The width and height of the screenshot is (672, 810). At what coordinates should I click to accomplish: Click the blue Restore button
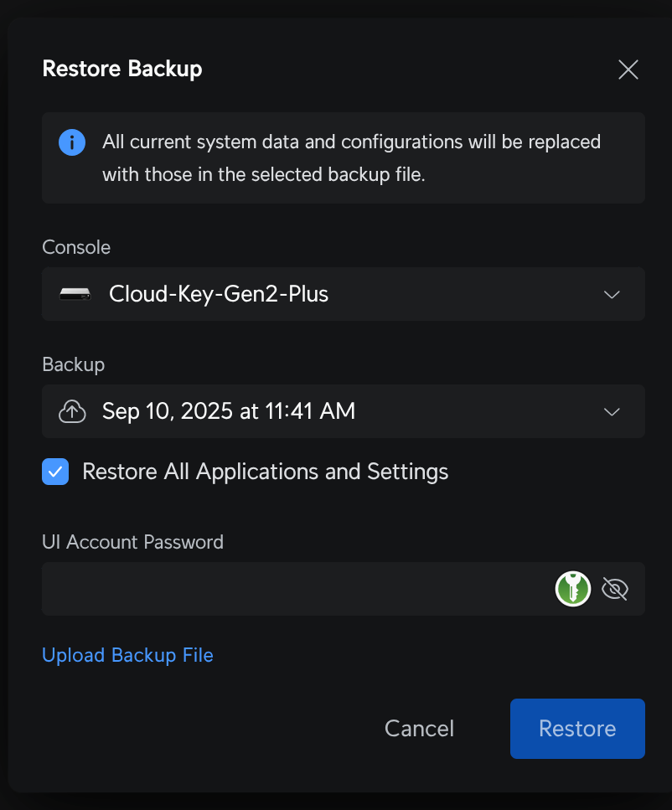click(x=577, y=728)
